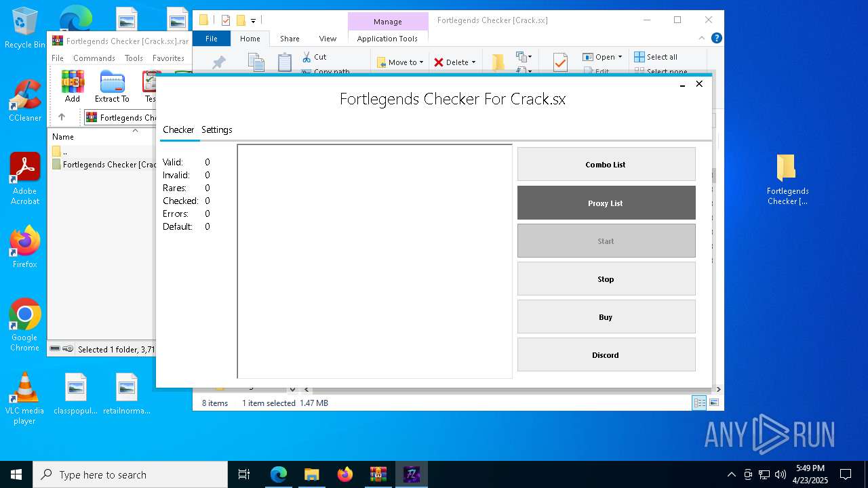Open WinRAR File menu
The width and height of the screenshot is (868, 488).
[58, 58]
